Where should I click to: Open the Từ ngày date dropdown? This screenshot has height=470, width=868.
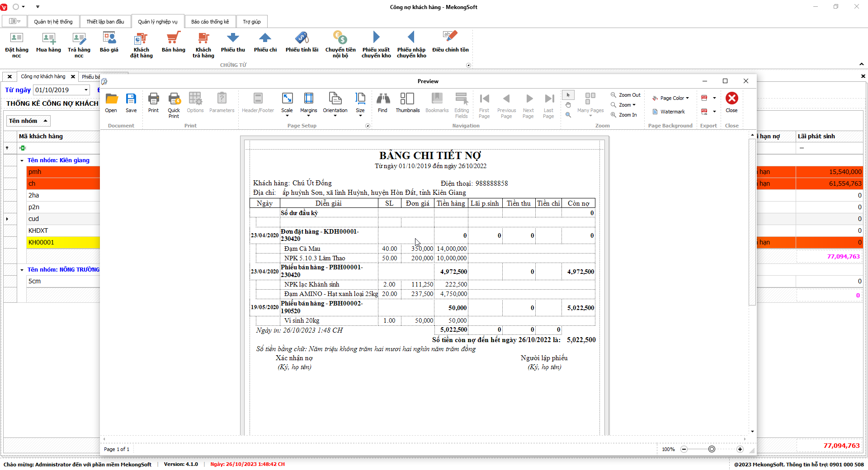(86, 90)
